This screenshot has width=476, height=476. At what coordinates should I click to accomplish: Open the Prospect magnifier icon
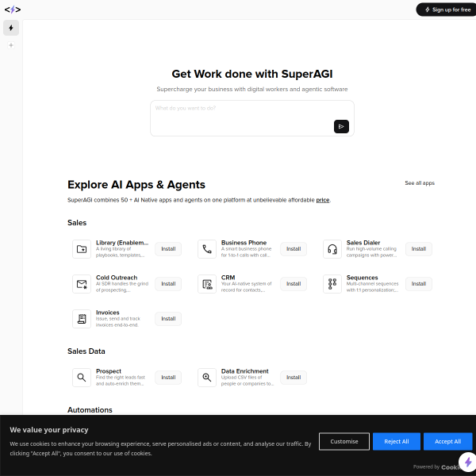click(x=82, y=378)
